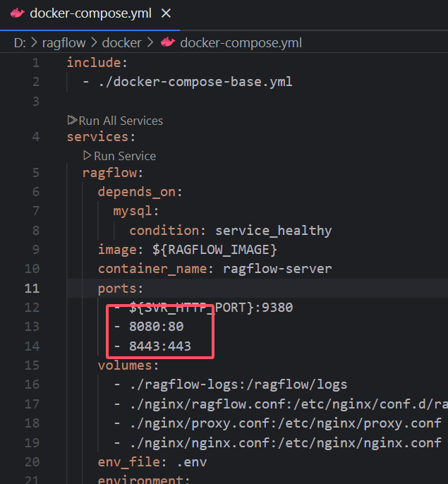This screenshot has height=484, width=448.
Task: Select the docker-compose.yml editor tab
Action: tap(90, 14)
